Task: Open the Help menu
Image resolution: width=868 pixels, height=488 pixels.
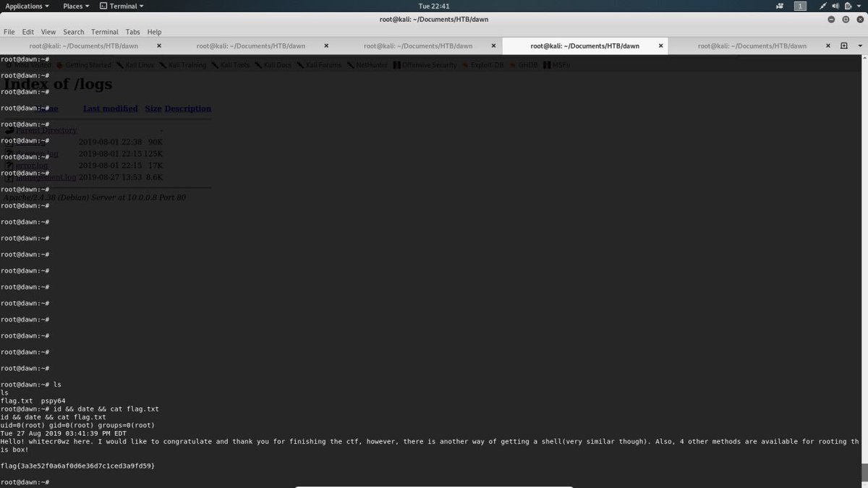Action: [x=154, y=32]
